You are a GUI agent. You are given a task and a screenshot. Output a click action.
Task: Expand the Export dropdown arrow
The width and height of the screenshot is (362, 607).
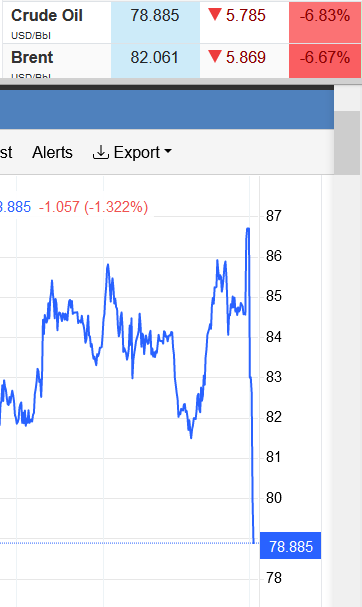[x=168, y=151]
